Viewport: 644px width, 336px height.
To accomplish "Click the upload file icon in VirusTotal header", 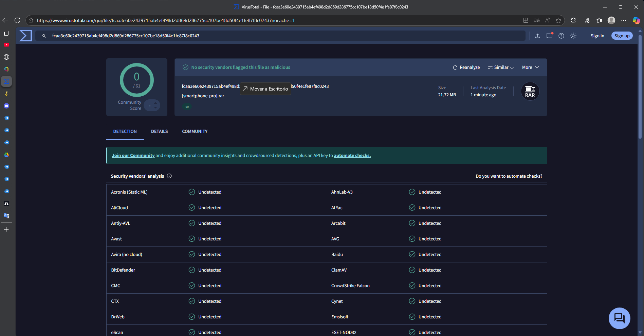I will 537,36.
